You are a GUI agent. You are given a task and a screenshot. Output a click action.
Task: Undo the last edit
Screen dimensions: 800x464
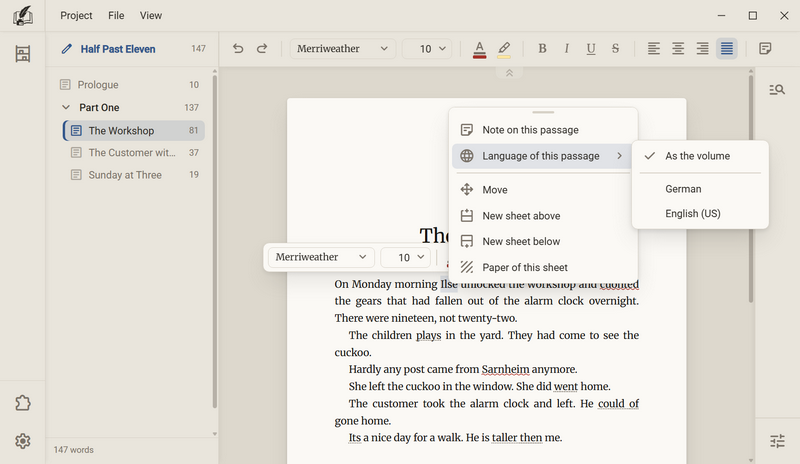[x=238, y=48]
